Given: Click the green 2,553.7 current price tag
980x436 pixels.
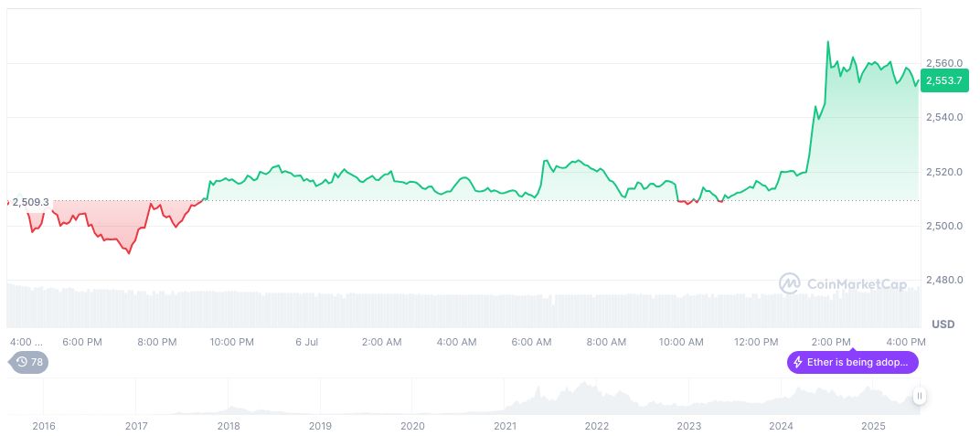Looking at the screenshot, I should (x=944, y=80).
